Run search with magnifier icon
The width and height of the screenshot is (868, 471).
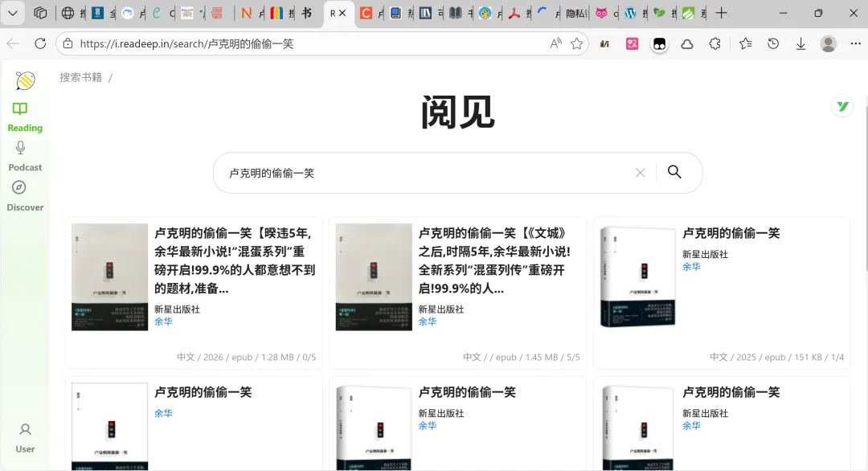tap(674, 172)
